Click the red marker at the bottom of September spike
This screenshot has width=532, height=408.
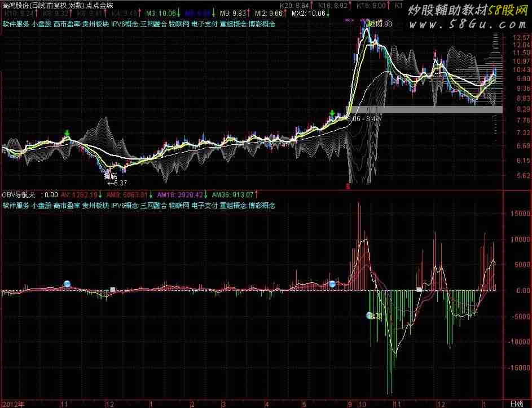348,186
